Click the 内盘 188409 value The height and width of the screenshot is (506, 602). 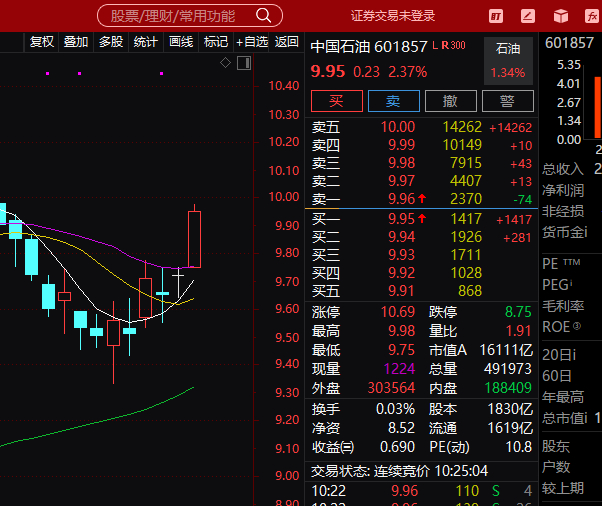[x=508, y=388]
